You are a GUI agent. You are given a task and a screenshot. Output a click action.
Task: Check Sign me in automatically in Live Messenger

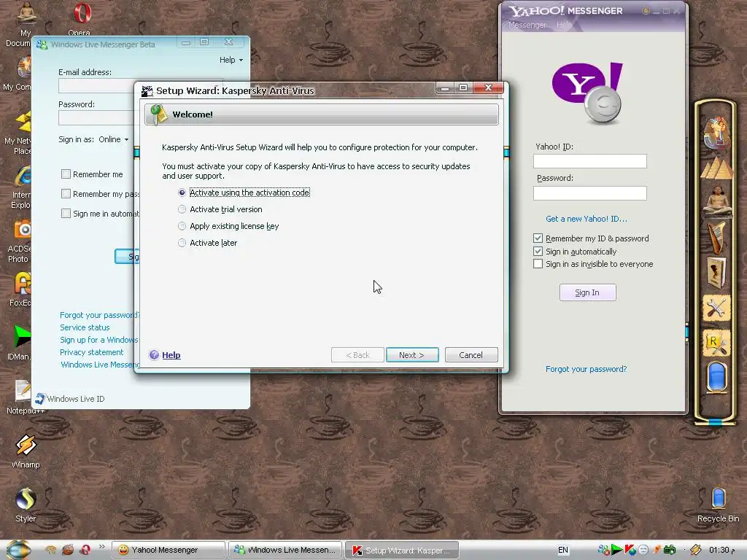click(x=66, y=214)
